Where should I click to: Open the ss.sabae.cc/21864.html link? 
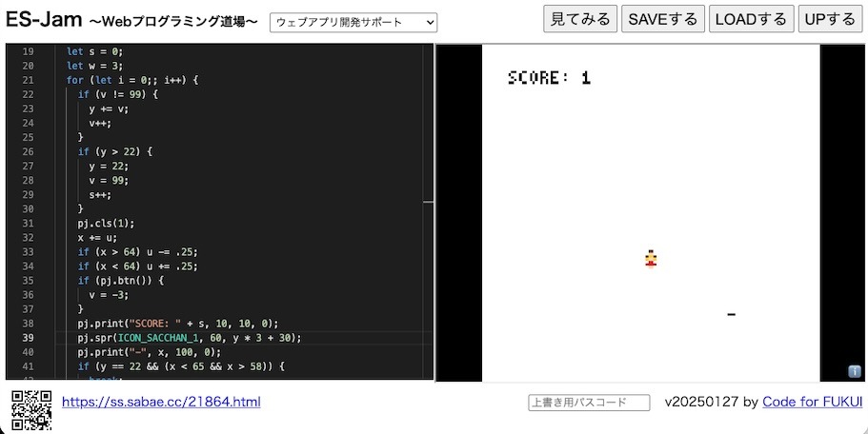(161, 402)
